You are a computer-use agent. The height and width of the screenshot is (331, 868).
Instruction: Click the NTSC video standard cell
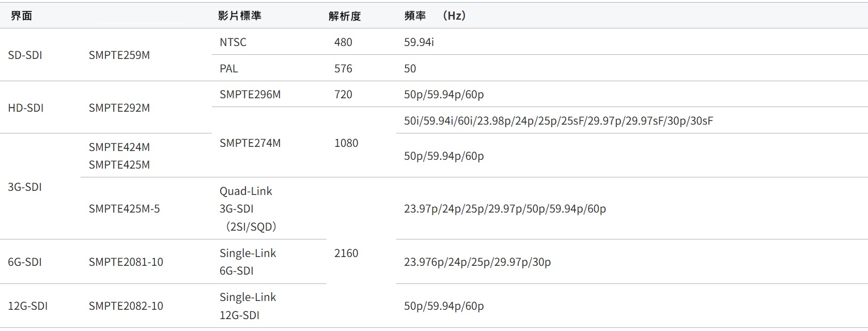tap(233, 42)
